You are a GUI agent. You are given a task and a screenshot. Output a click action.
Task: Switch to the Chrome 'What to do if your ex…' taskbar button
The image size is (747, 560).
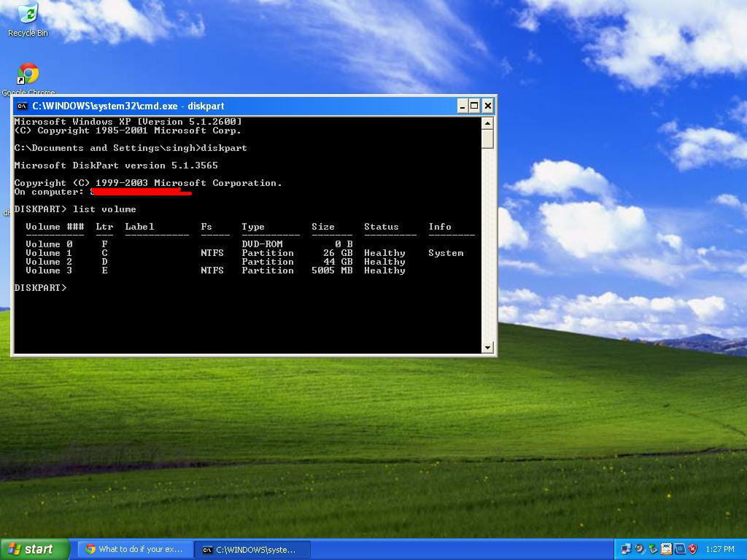[x=135, y=550]
